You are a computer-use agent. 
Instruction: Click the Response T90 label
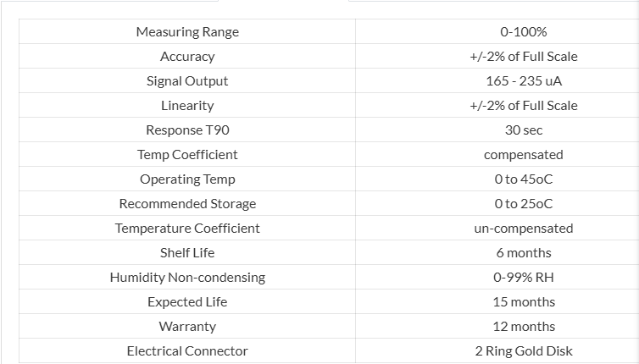(187, 130)
